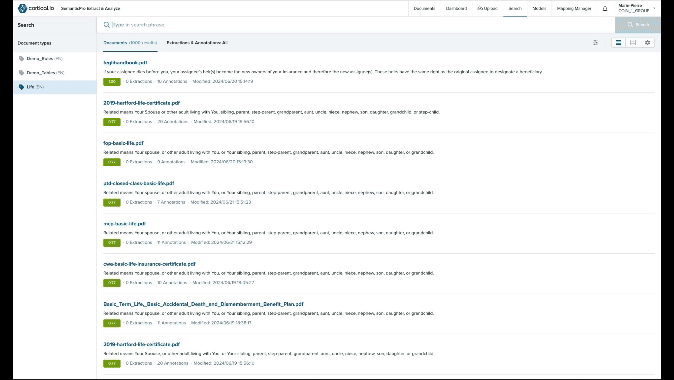Open fop-basic-life.pdf result

123,143
